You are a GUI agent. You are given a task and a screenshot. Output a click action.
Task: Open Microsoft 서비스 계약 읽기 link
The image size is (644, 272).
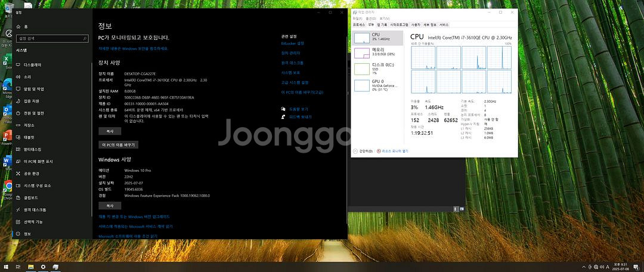coord(135,227)
